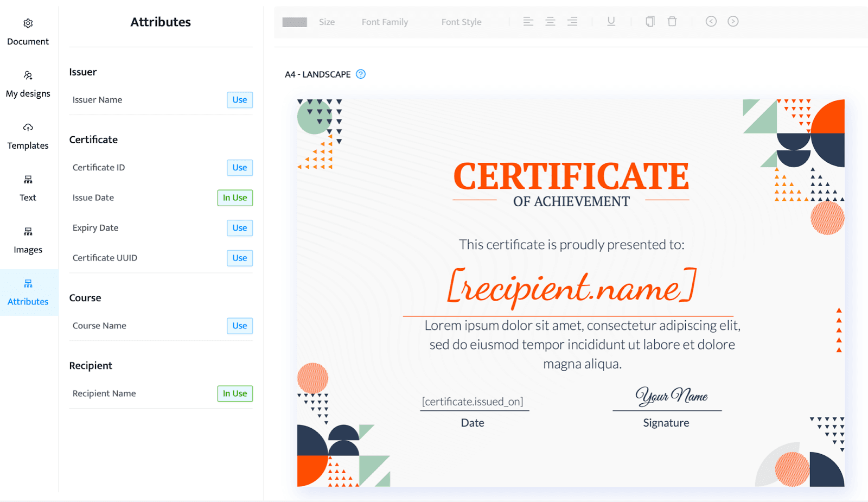Open the Size dropdown
This screenshot has width=868, height=502.
pos(327,22)
